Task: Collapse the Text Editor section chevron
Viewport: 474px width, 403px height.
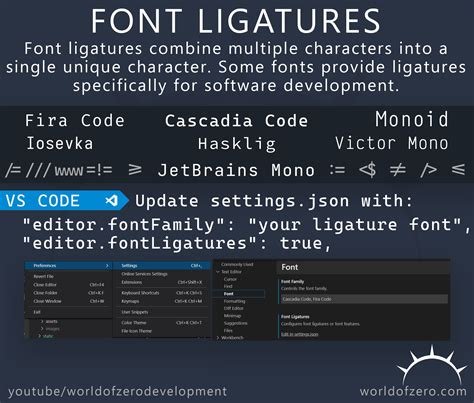Action: click(x=218, y=272)
